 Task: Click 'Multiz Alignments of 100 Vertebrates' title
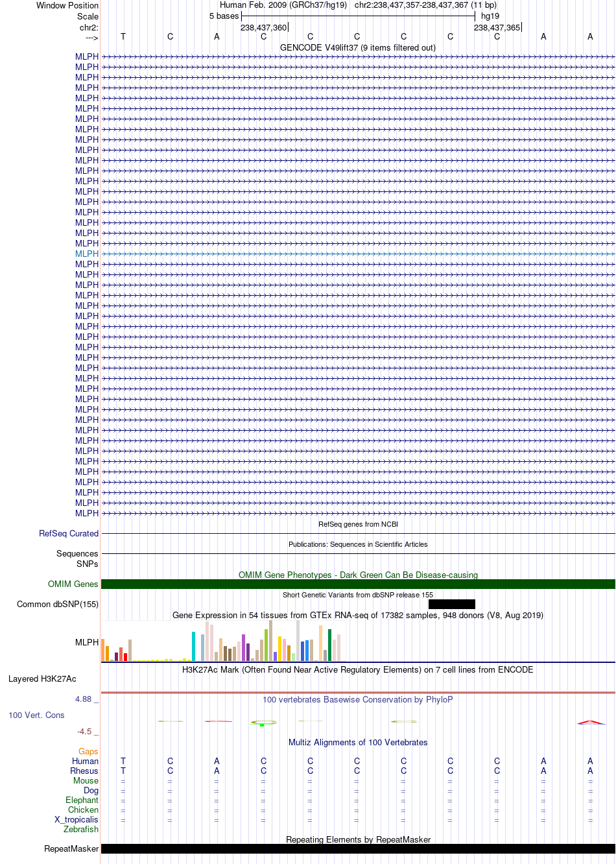[x=358, y=743]
